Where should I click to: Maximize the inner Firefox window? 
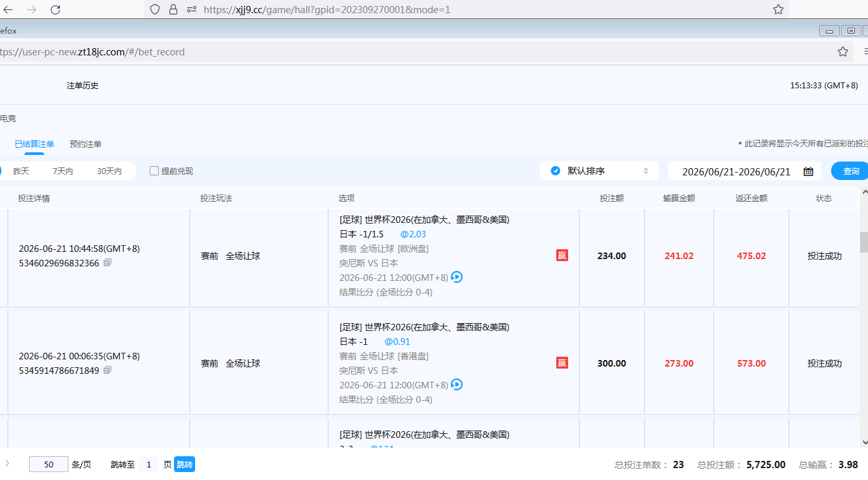(x=852, y=30)
